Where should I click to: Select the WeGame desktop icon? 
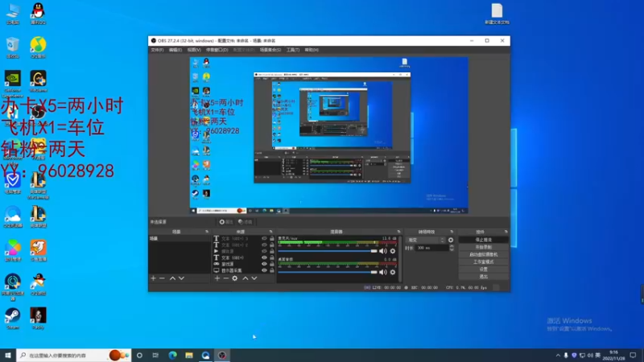tap(38, 81)
